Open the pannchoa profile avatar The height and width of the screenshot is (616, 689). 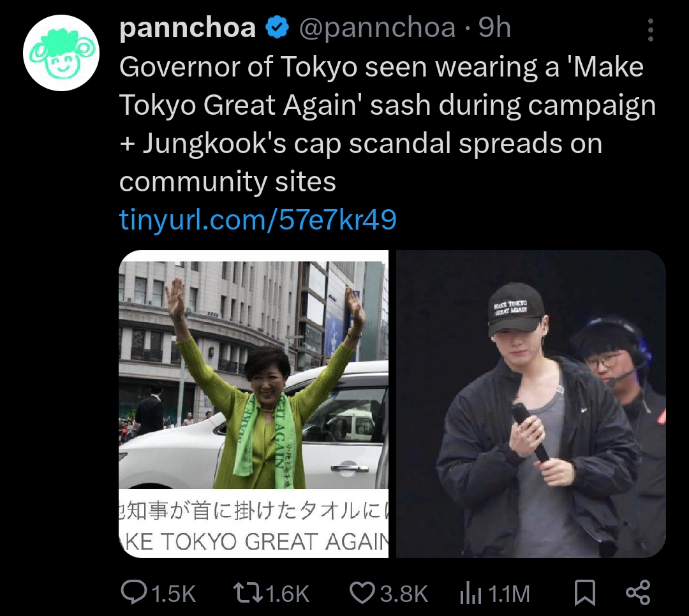pyautogui.click(x=61, y=53)
